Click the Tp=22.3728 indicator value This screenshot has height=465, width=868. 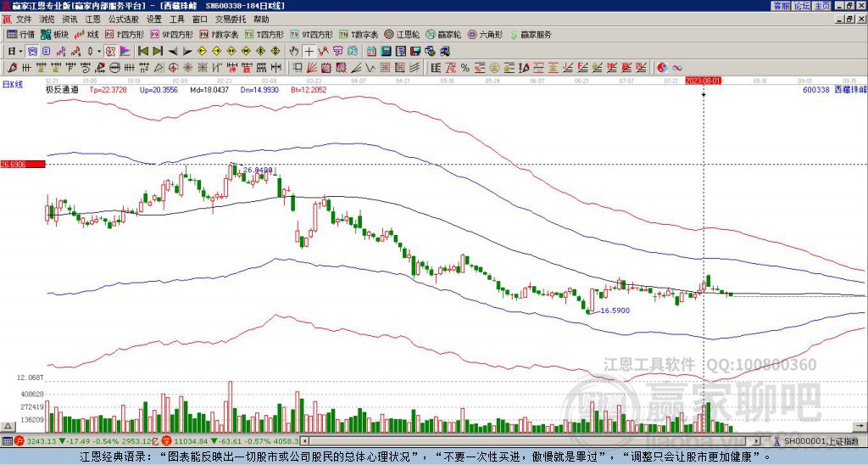[108, 89]
